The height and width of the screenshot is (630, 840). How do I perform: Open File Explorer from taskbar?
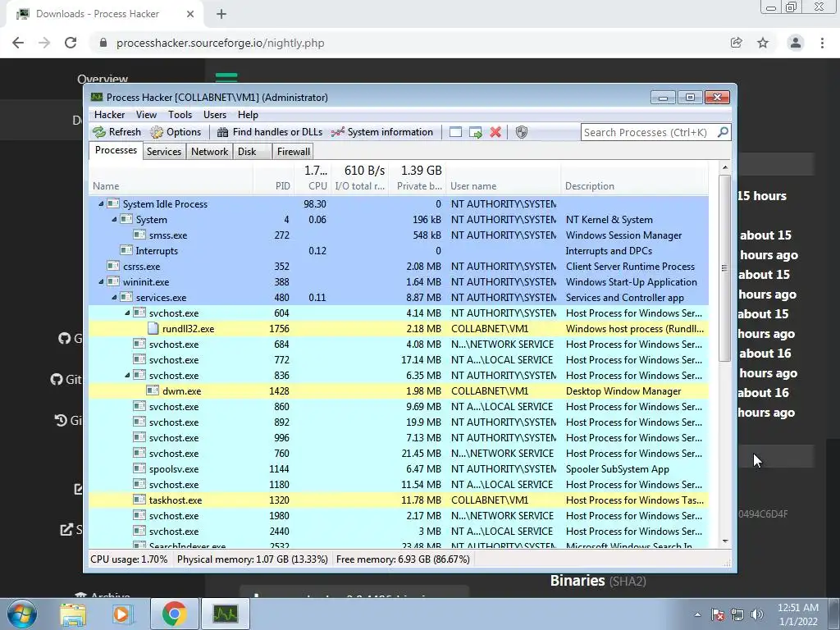coord(73,614)
